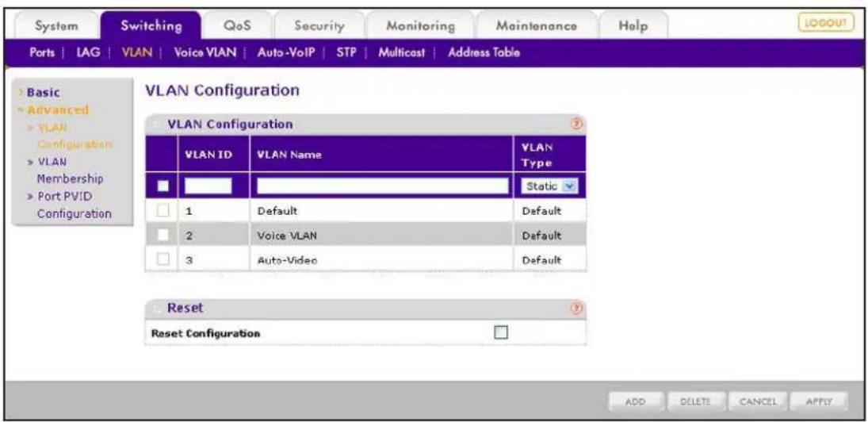Open Address Table submenu item

[484, 53]
